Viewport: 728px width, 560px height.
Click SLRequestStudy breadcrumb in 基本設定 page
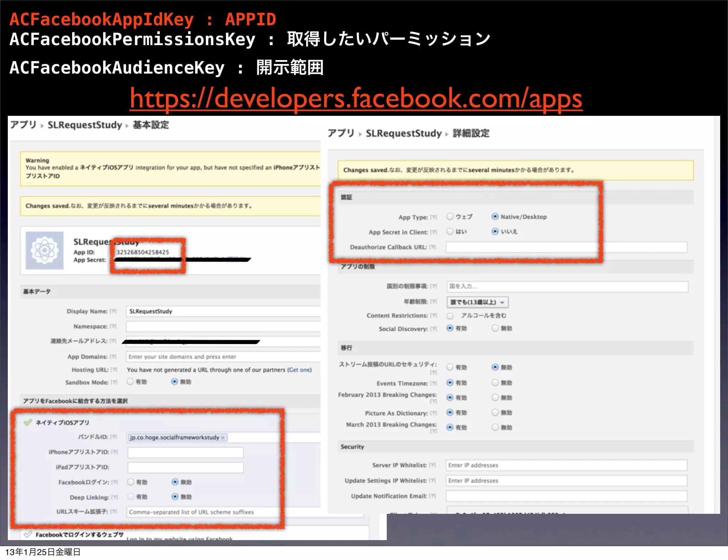(85, 125)
